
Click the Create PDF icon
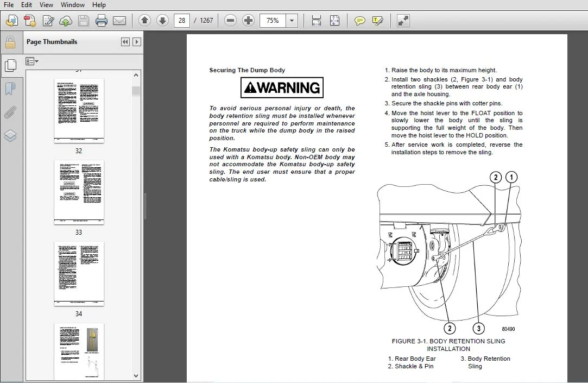point(30,21)
